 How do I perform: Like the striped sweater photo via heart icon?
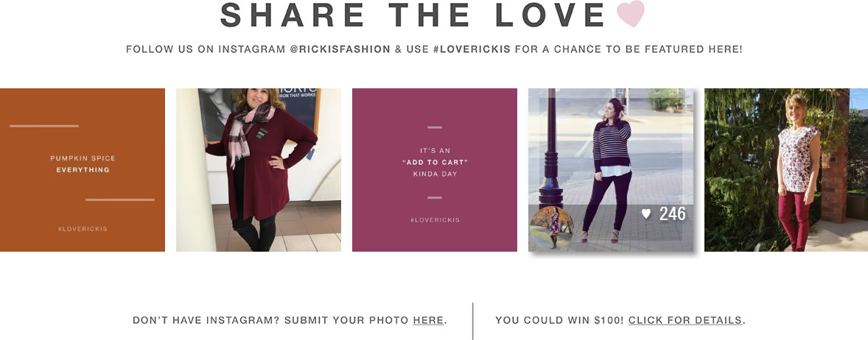pyautogui.click(x=646, y=214)
